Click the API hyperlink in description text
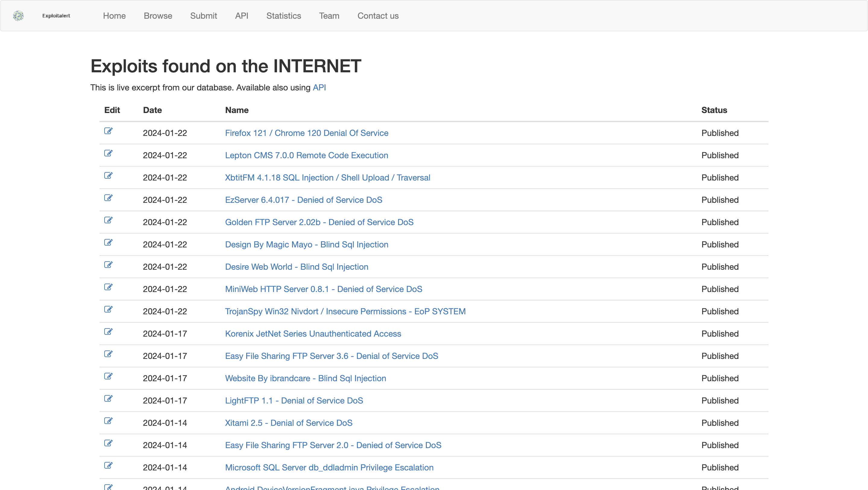868x490 pixels. pyautogui.click(x=320, y=87)
